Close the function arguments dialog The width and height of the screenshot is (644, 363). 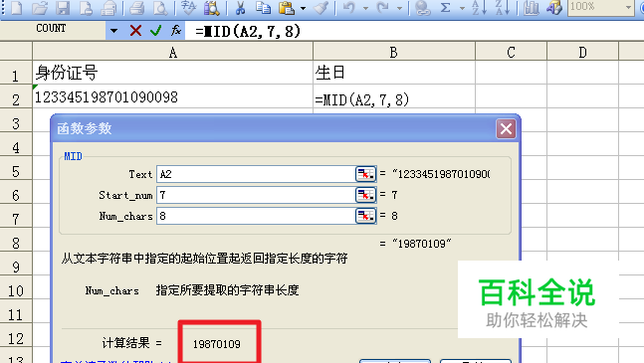coord(506,129)
